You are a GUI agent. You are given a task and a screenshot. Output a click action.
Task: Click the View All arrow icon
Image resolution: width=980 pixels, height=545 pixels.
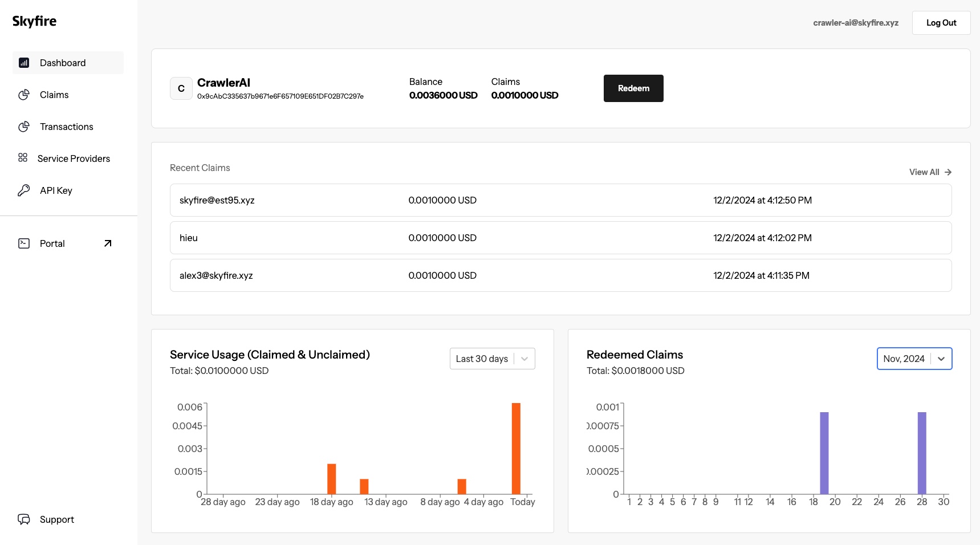[x=948, y=172]
